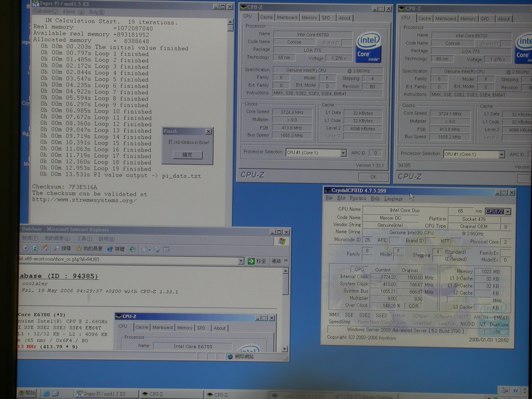The width and height of the screenshot is (532, 399).
Task: Click the embedded CPU-Z screenshot image in webpage
Action: (x=195, y=332)
